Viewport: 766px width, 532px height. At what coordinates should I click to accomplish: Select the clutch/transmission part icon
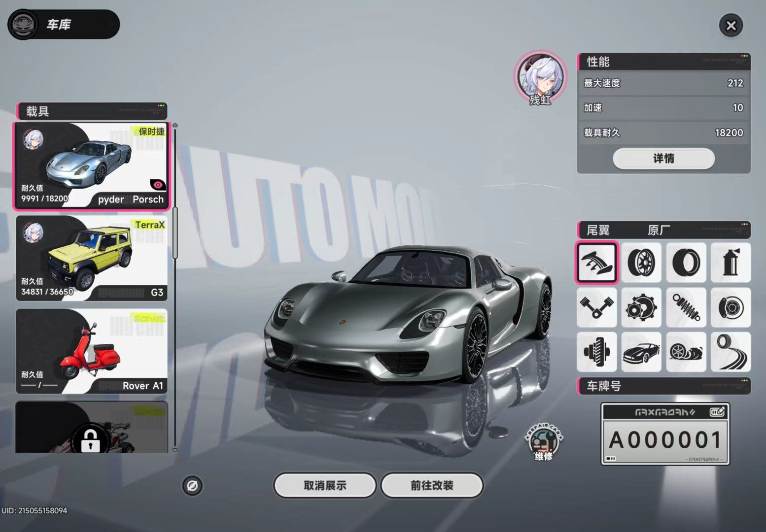coord(596,352)
